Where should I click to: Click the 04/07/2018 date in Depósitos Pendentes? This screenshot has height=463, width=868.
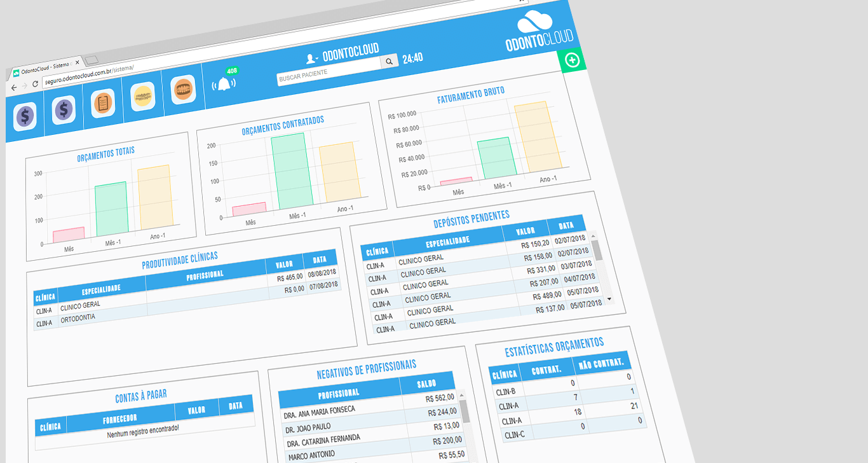(581, 277)
